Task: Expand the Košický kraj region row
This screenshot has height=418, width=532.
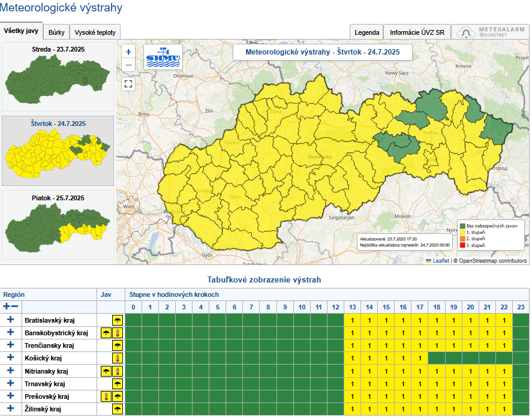Action: pos(10,359)
